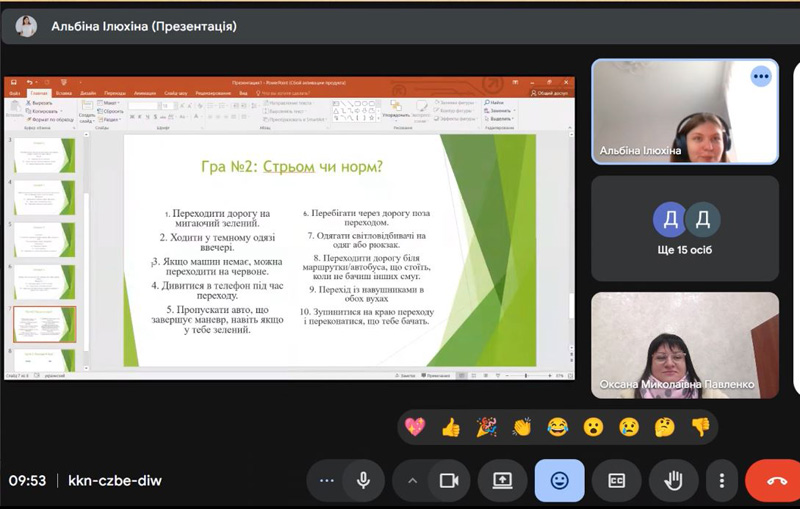Expand video settings with the up chevron
This screenshot has height=509, width=800.
click(412, 481)
